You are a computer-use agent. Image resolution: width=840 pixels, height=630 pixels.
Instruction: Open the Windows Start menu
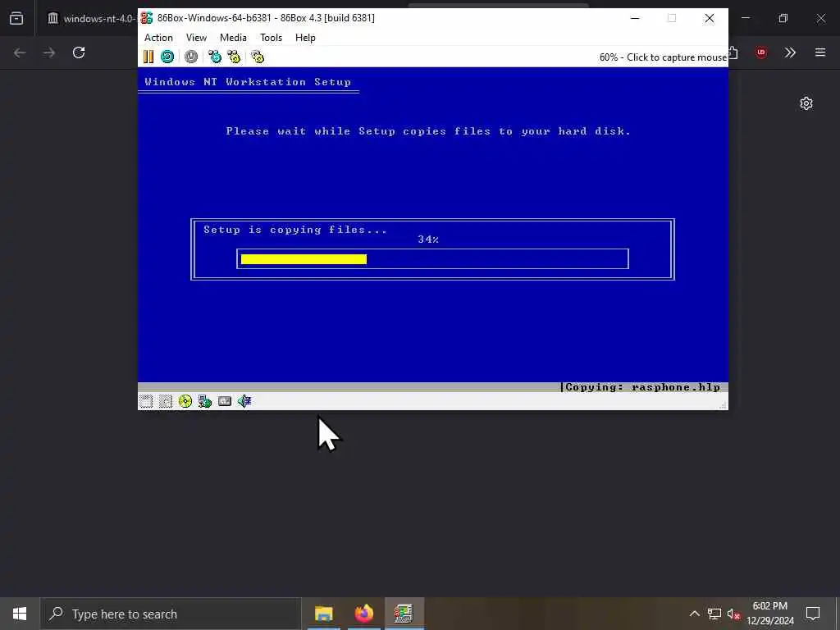tap(20, 614)
